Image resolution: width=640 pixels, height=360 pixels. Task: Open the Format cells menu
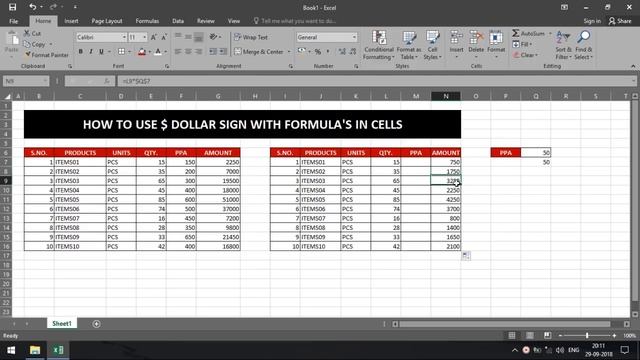tap(496, 45)
